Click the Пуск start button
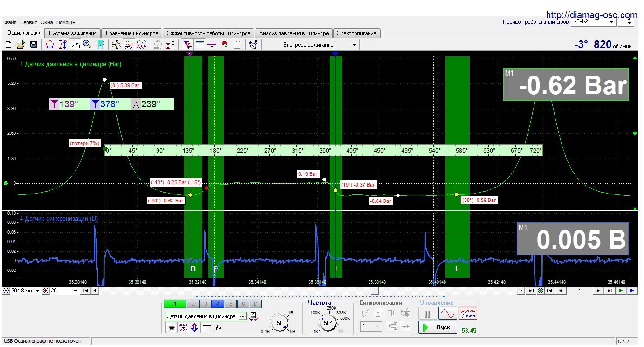Viewport: 644px width, 347px height. coord(438,327)
